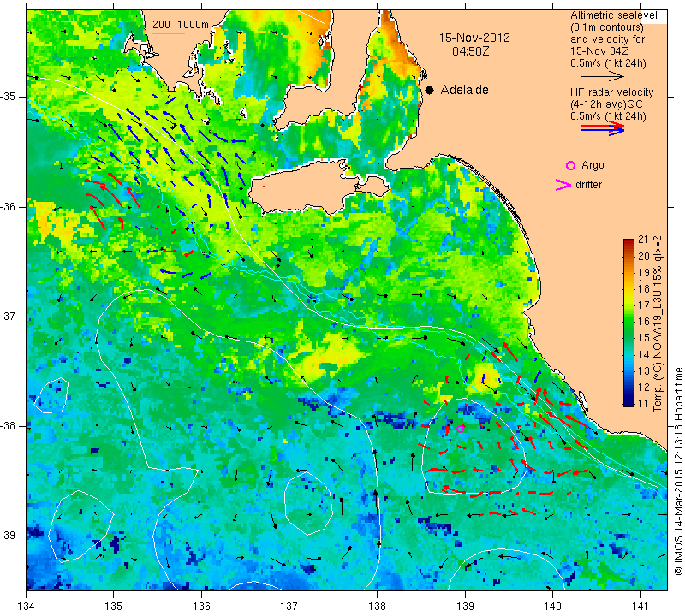
Task: Click the 'drifter' legend label
Action: tap(588, 185)
